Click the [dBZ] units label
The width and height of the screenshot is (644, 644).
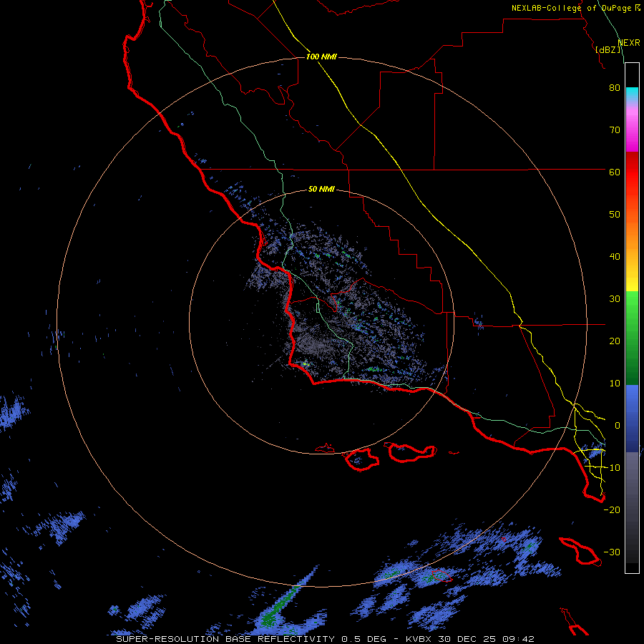click(608, 50)
